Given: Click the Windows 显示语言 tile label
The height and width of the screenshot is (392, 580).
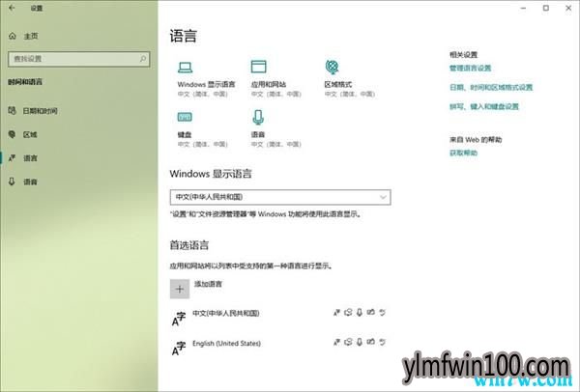Looking at the screenshot, I should pos(206,85).
